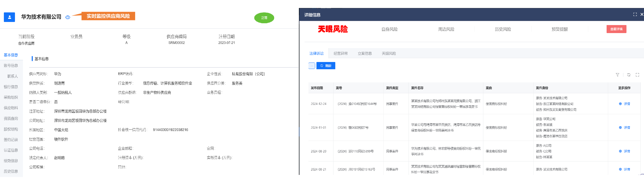Screen dimensions: 644x178
Task: Click the legal representative 赵明路
Action: 59,158
